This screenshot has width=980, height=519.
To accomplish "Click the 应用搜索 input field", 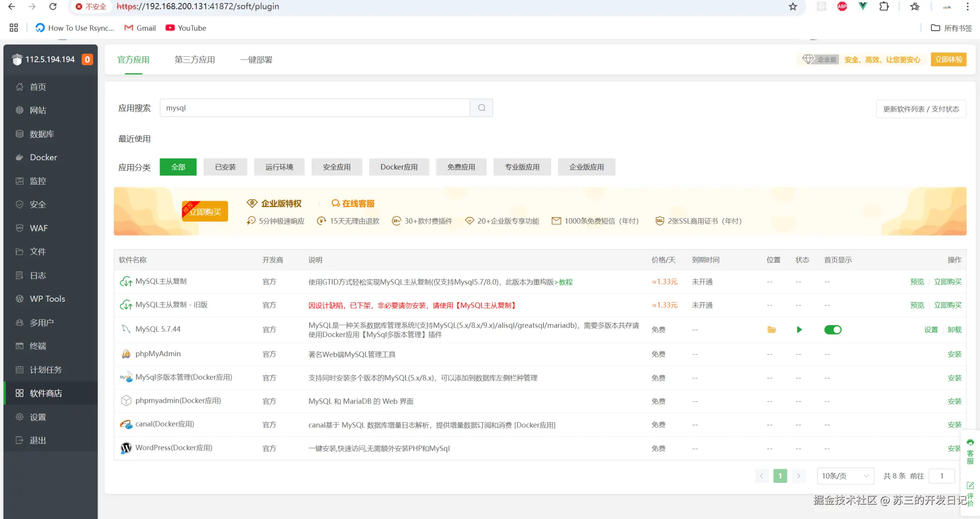I will [x=314, y=108].
